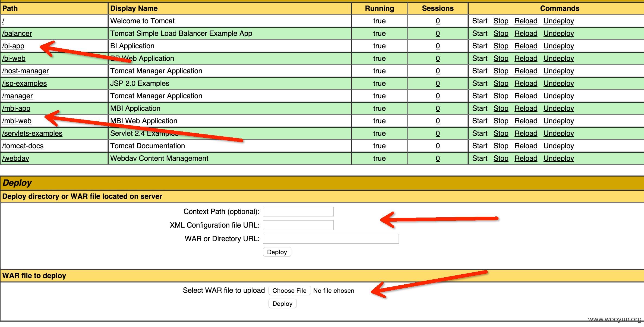Click Deploy below Select WAR file upload

(282, 303)
